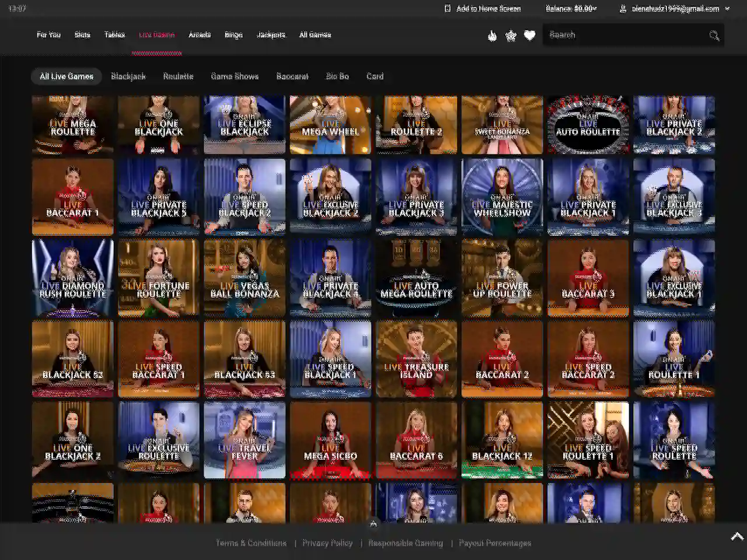747x560 pixels.
Task: Collapse the footer bar with the small chevron
Action: [373, 524]
